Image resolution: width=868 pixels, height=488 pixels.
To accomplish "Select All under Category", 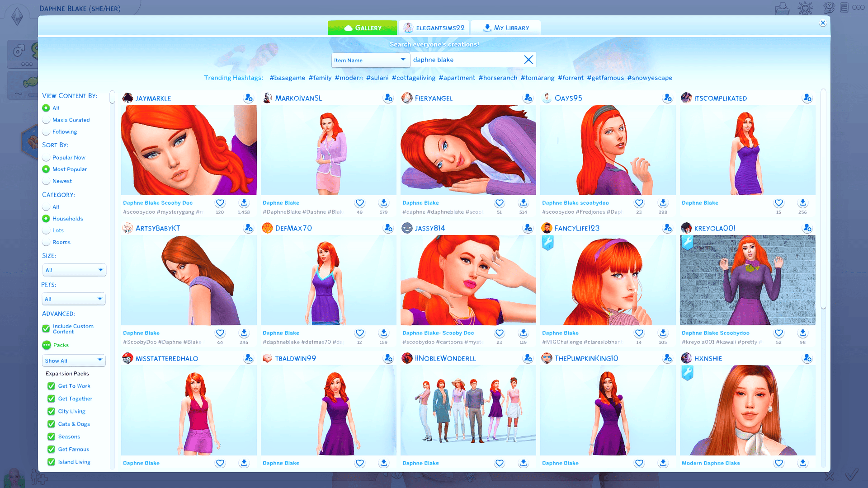I will click(x=46, y=206).
